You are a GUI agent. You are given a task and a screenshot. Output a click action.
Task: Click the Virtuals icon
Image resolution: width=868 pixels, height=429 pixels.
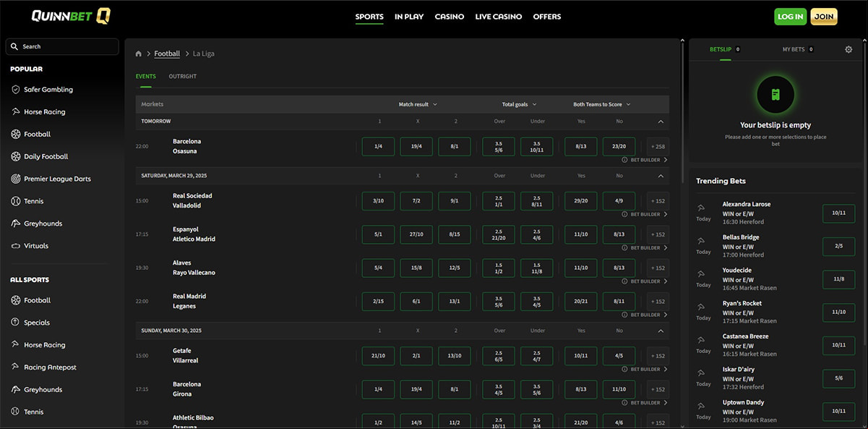pos(16,246)
